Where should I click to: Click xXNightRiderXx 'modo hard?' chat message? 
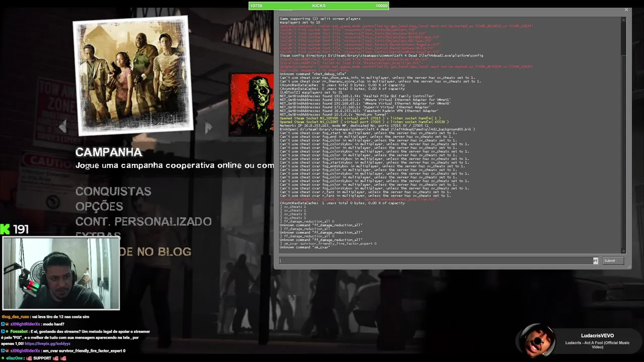(33, 324)
